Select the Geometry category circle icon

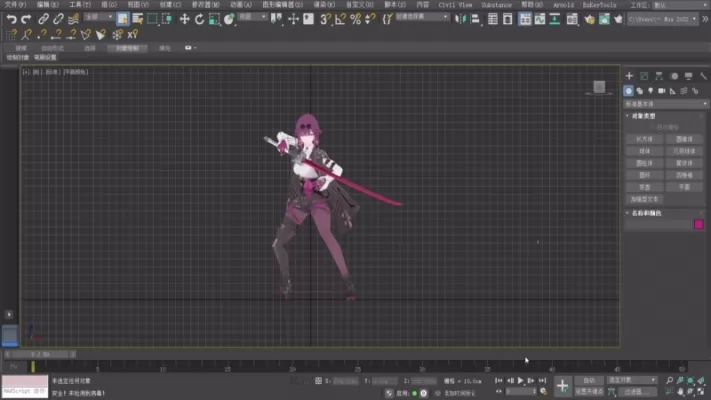[x=628, y=91]
